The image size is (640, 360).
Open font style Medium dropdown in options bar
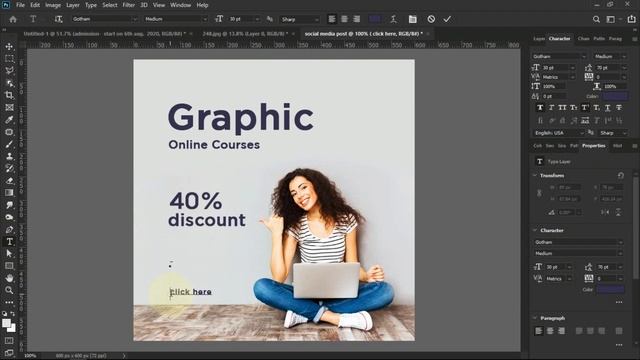[x=176, y=19]
